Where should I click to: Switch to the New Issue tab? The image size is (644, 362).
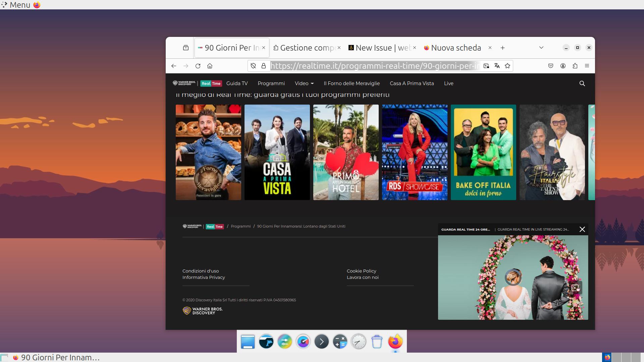(382, 48)
